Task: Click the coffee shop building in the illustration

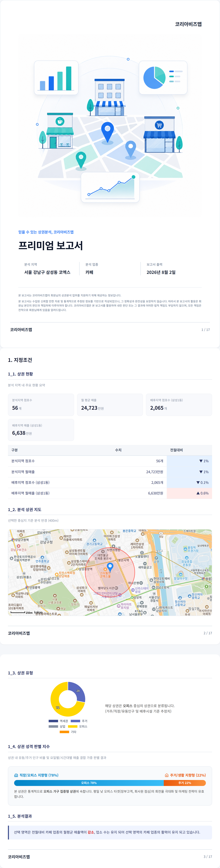Action: tap(60, 131)
